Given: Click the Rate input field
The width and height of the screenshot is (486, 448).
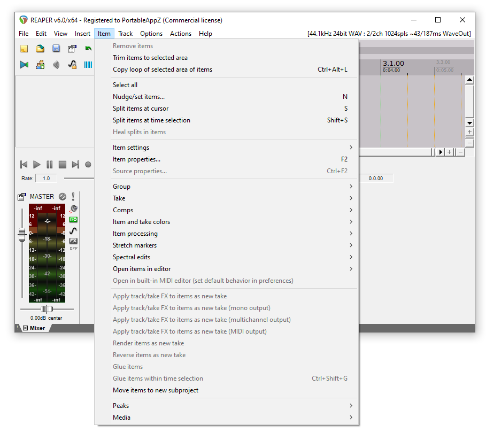Looking at the screenshot, I should coord(46,179).
